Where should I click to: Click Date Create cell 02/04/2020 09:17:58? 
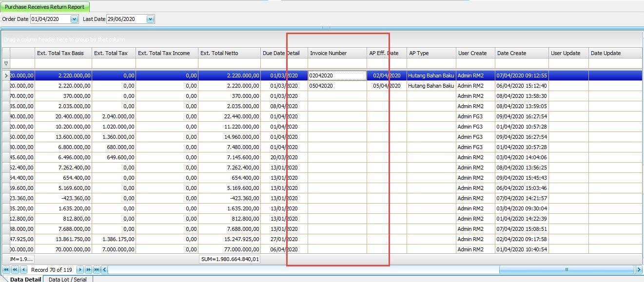point(522,239)
